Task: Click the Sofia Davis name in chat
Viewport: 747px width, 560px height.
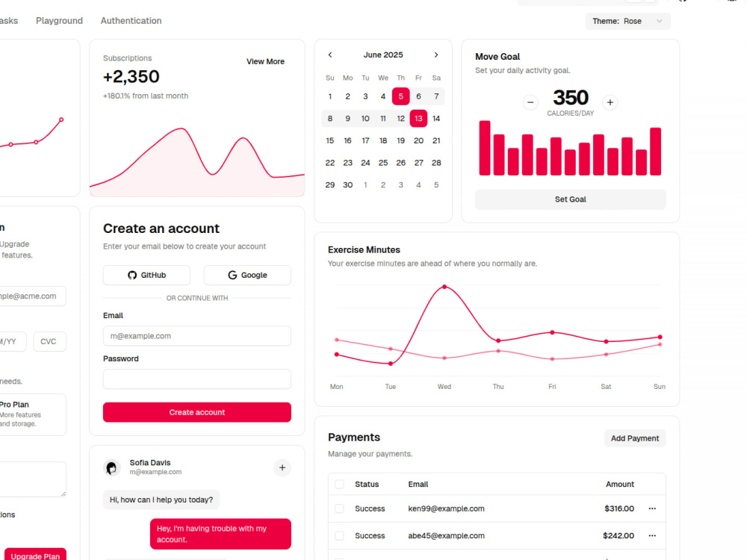Action: (x=150, y=463)
